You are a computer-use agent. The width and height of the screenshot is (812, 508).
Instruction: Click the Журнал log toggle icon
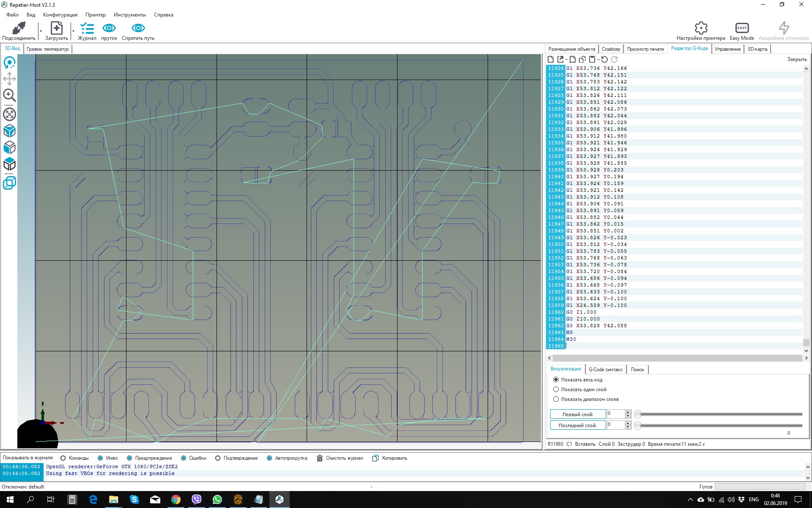[x=87, y=28]
